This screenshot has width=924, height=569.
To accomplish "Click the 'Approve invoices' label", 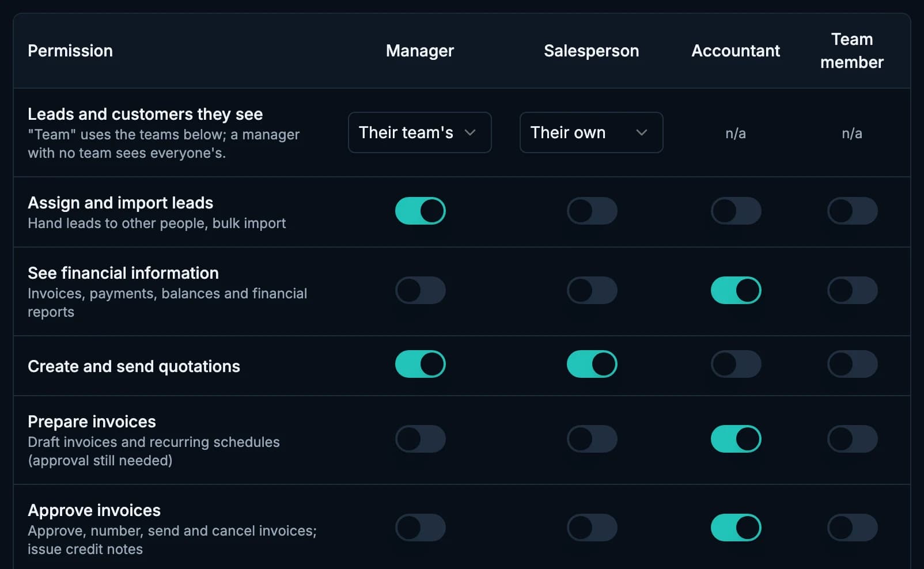I will pyautogui.click(x=94, y=510).
